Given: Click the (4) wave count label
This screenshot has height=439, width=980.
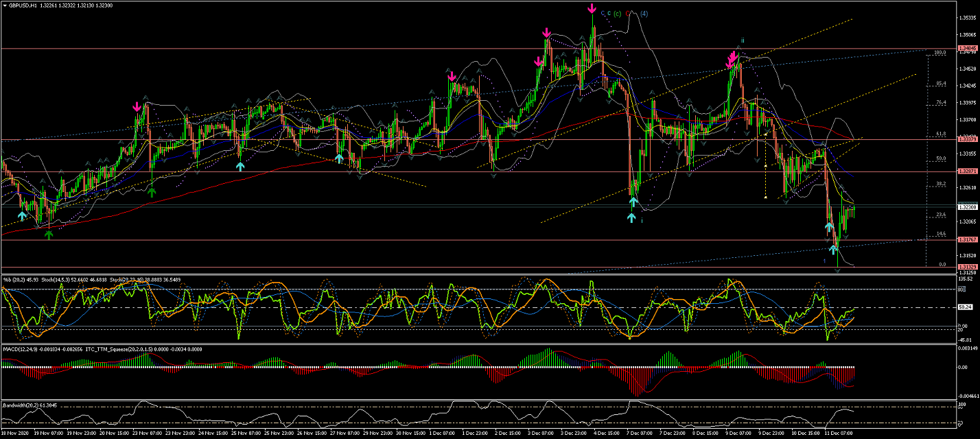Looking at the screenshot, I should [644, 14].
